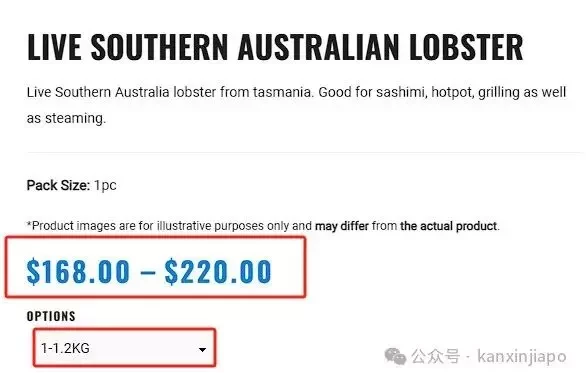This screenshot has height=373, width=586.
Task: Click the bold 'the actual product' text
Action: (448, 226)
